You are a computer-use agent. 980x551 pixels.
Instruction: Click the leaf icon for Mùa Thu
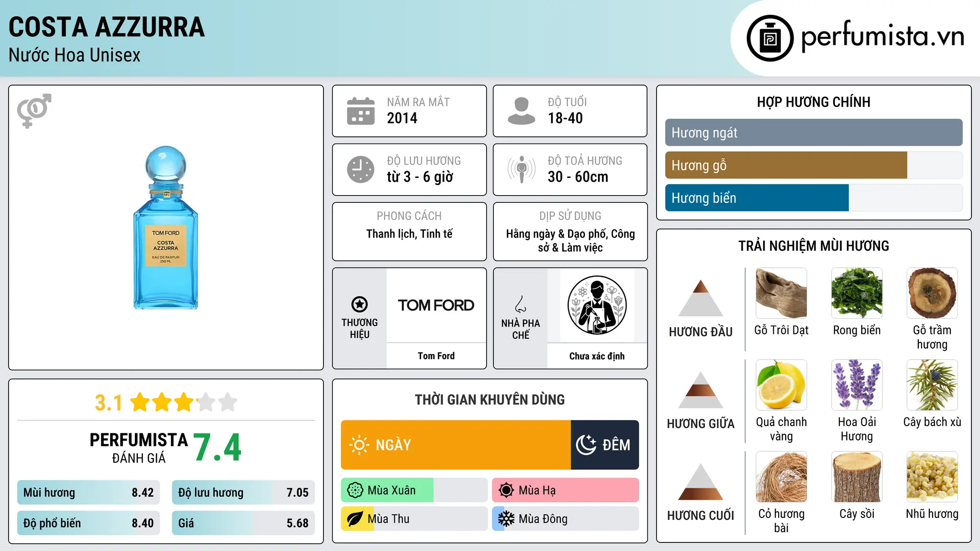click(355, 519)
